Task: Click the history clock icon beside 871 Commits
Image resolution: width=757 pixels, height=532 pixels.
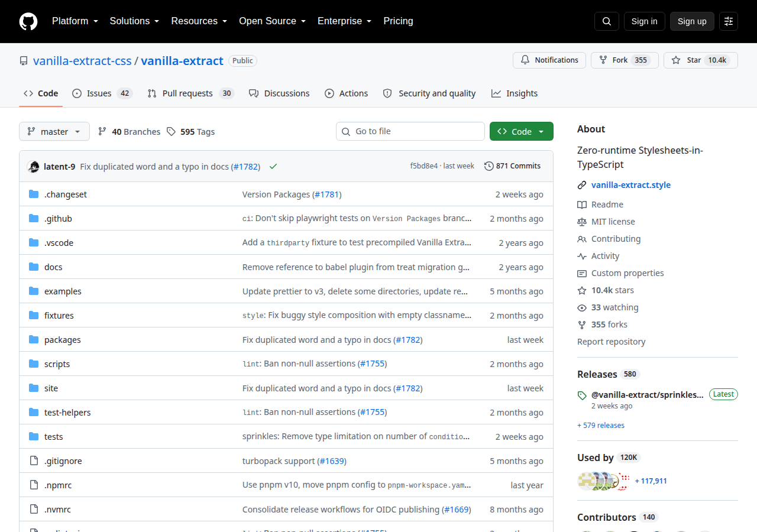Action: point(489,166)
